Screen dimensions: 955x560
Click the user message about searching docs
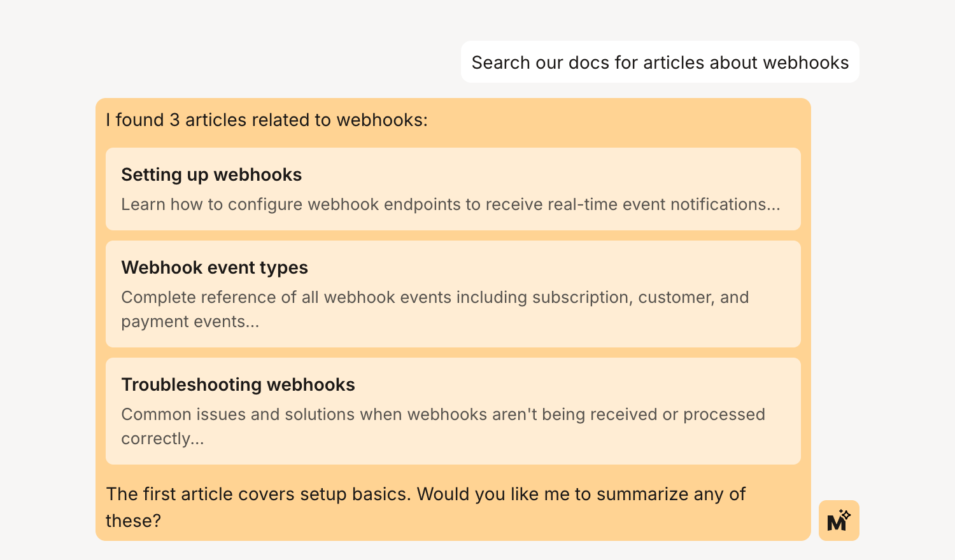(x=660, y=62)
